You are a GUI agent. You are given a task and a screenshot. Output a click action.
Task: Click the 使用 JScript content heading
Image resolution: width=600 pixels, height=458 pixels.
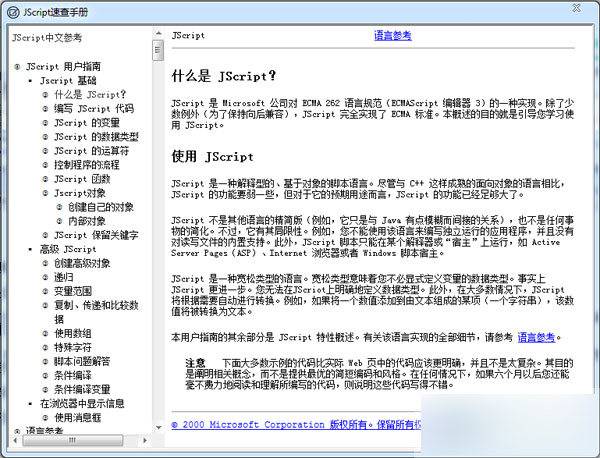[x=212, y=156]
